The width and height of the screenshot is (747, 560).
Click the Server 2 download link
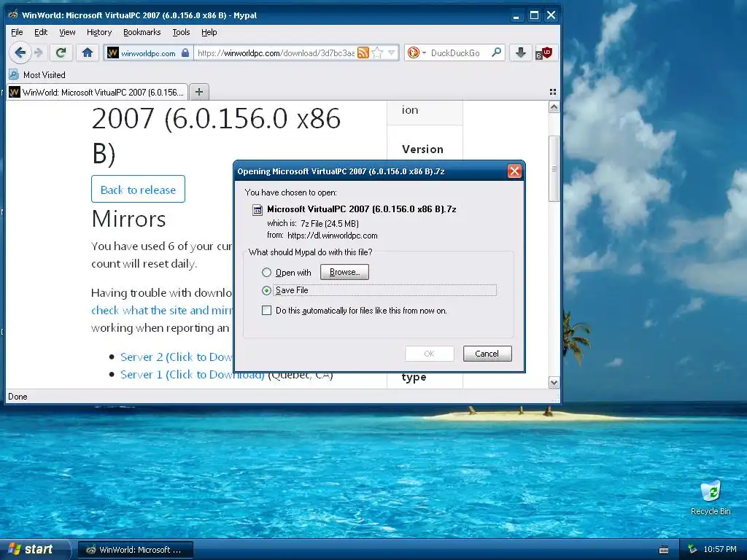coord(176,357)
